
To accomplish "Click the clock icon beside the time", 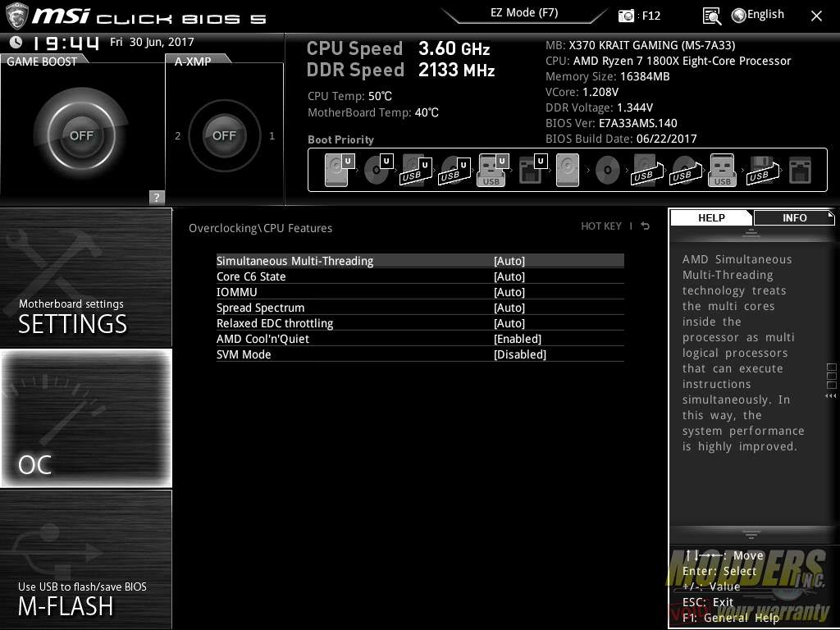I will [x=16, y=42].
